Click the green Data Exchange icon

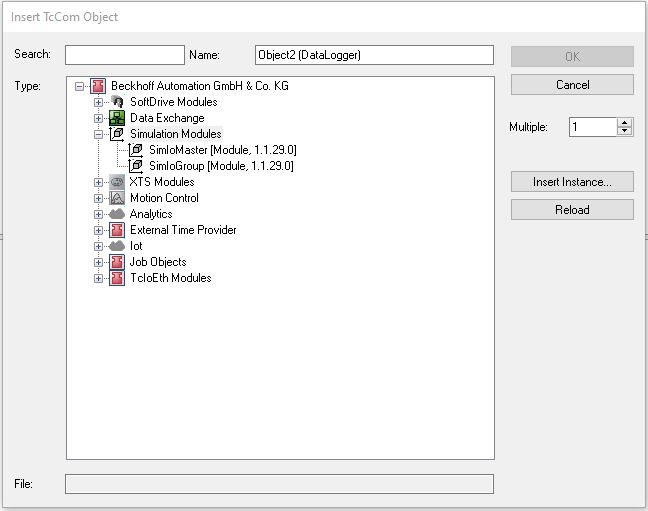[117, 118]
